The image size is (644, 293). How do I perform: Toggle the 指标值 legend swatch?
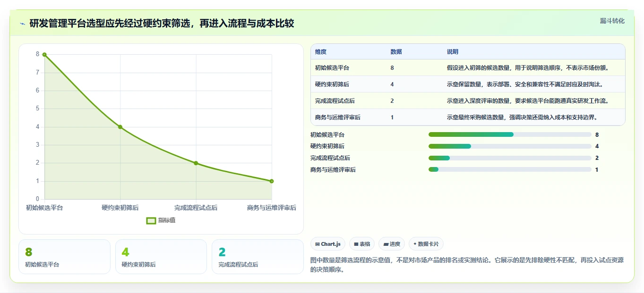(x=151, y=220)
